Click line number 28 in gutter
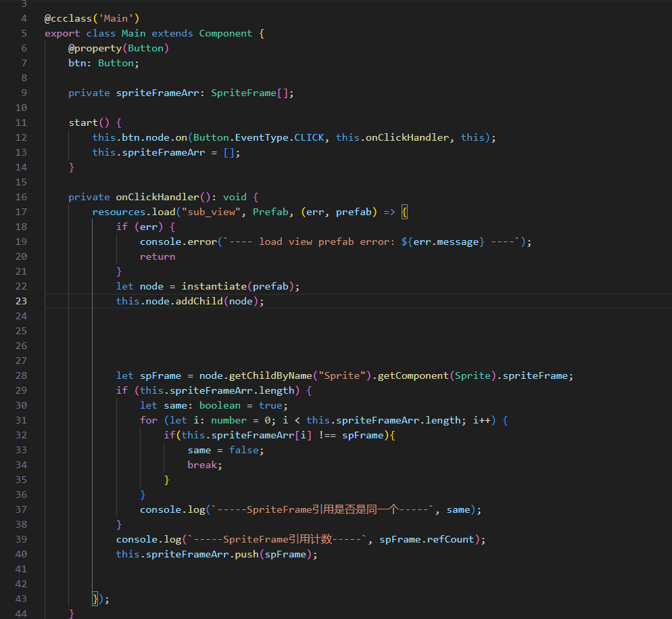Image resolution: width=672 pixels, height=619 pixels. click(x=21, y=375)
